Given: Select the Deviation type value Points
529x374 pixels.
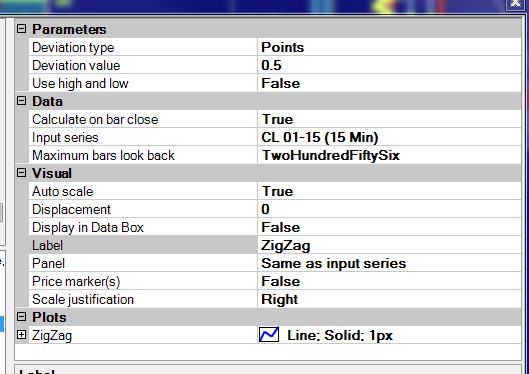Looking at the screenshot, I should click(x=389, y=47).
